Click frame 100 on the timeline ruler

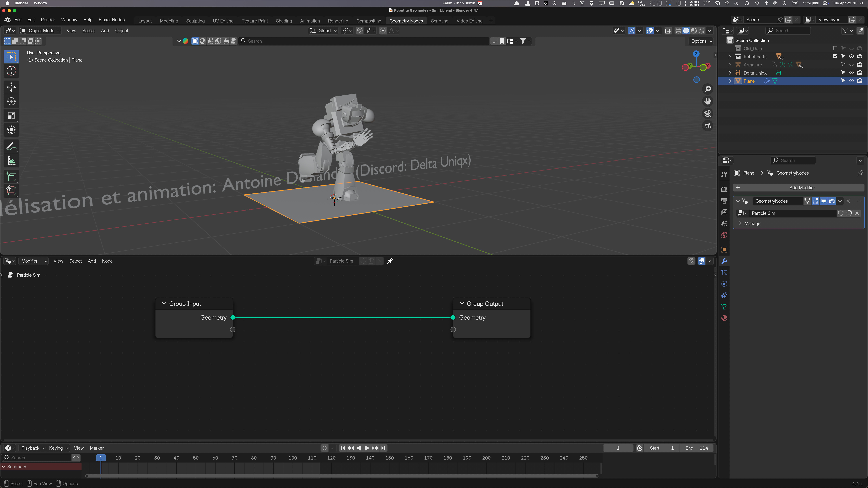pyautogui.click(x=293, y=458)
